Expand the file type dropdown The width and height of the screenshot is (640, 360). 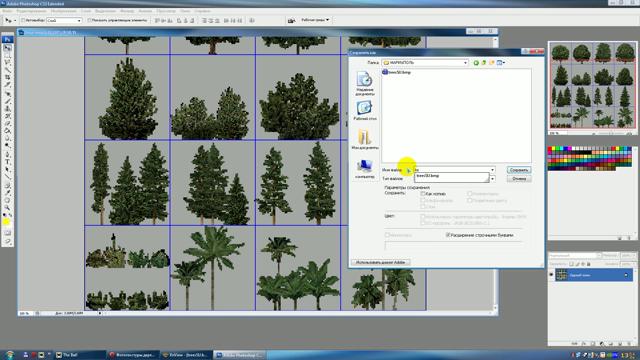pos(493,179)
